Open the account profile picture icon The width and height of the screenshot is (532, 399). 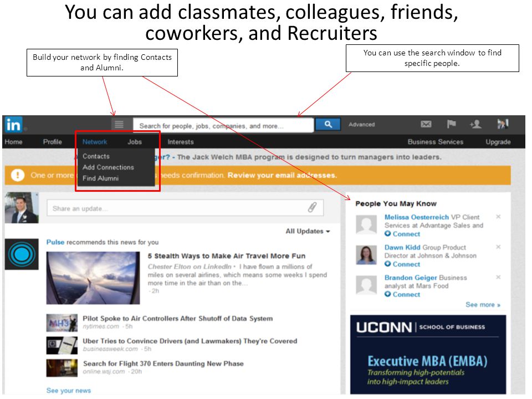coord(503,124)
